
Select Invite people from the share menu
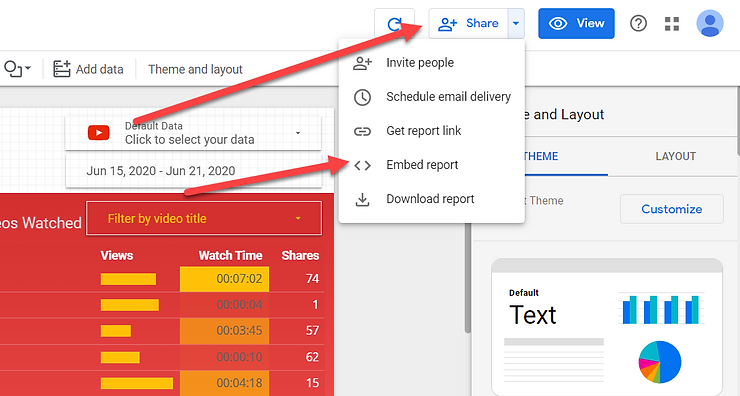tap(431, 63)
